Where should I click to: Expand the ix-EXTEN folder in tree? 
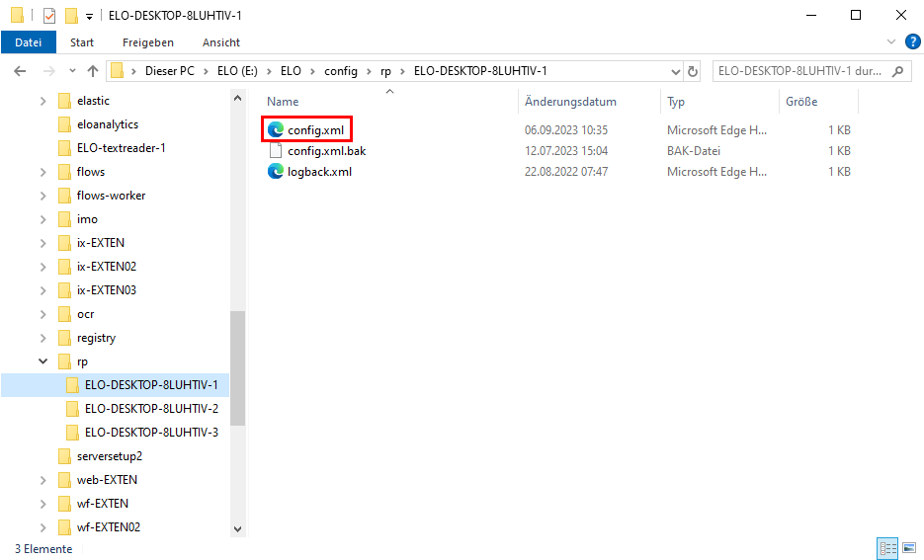coord(42,243)
